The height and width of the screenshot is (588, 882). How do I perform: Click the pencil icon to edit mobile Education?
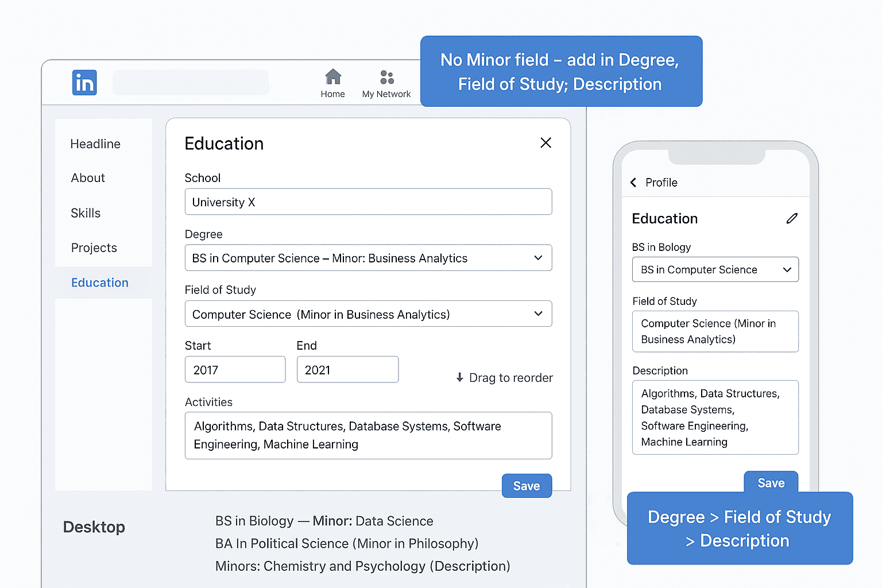(x=792, y=218)
